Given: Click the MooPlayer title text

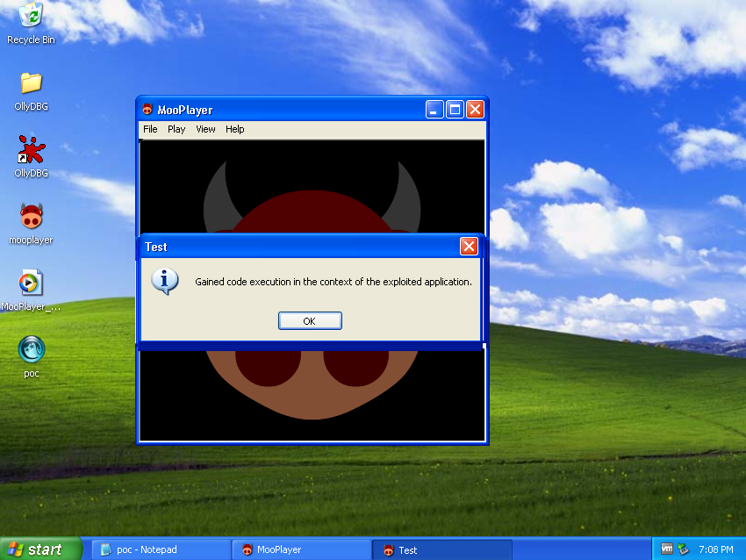Looking at the screenshot, I should [x=185, y=110].
